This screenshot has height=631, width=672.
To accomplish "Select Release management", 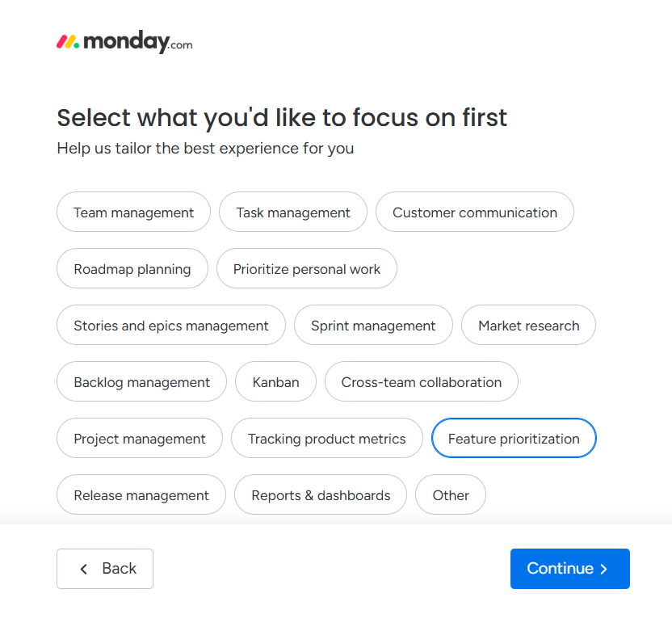I will click(141, 494).
